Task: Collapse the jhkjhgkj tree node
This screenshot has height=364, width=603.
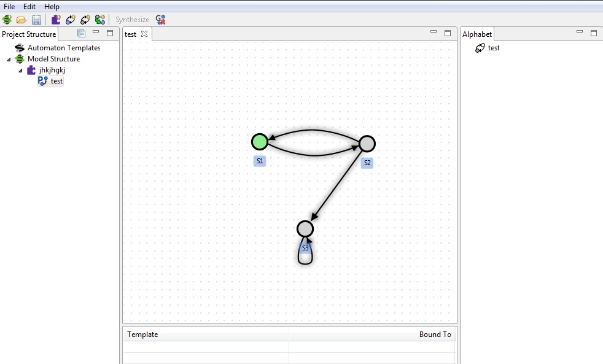Action: pos(20,71)
